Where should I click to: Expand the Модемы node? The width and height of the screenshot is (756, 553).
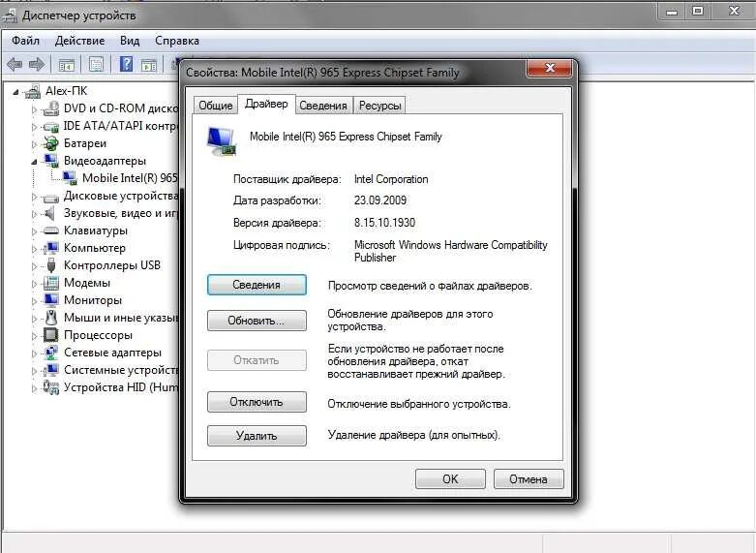click(x=34, y=284)
